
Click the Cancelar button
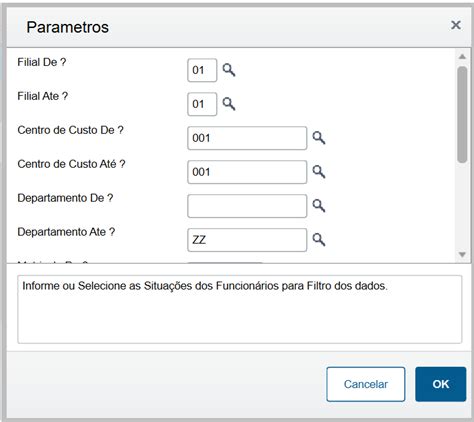[366, 384]
